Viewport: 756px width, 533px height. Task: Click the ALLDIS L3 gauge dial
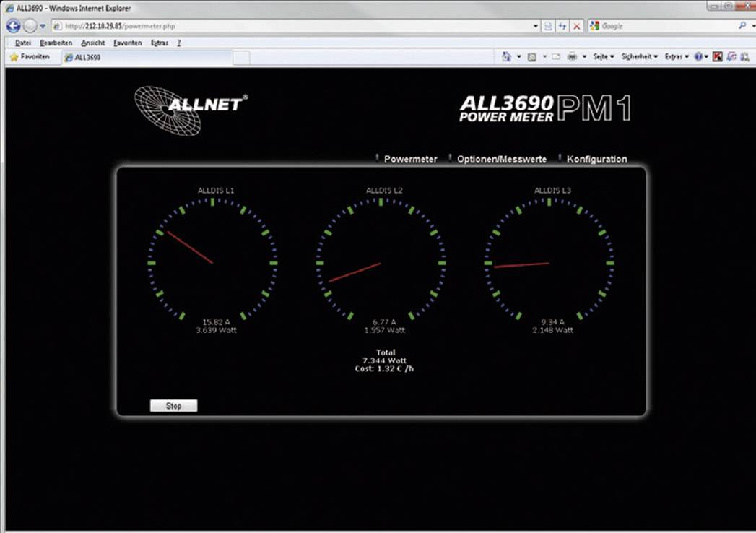point(549,260)
